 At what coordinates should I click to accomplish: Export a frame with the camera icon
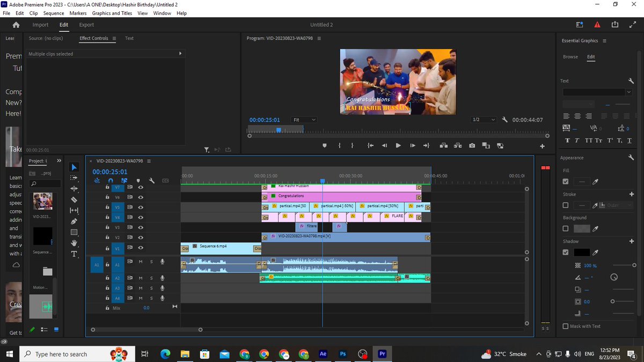pos(472,145)
